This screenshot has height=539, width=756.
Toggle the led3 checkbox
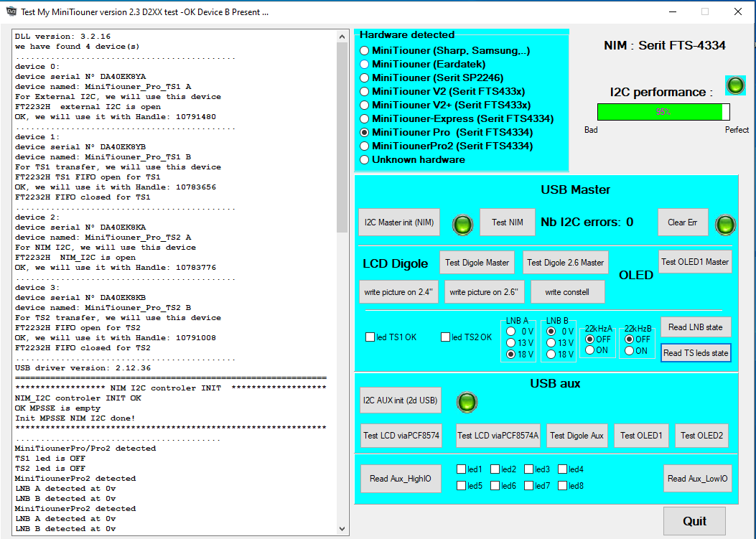click(x=529, y=469)
